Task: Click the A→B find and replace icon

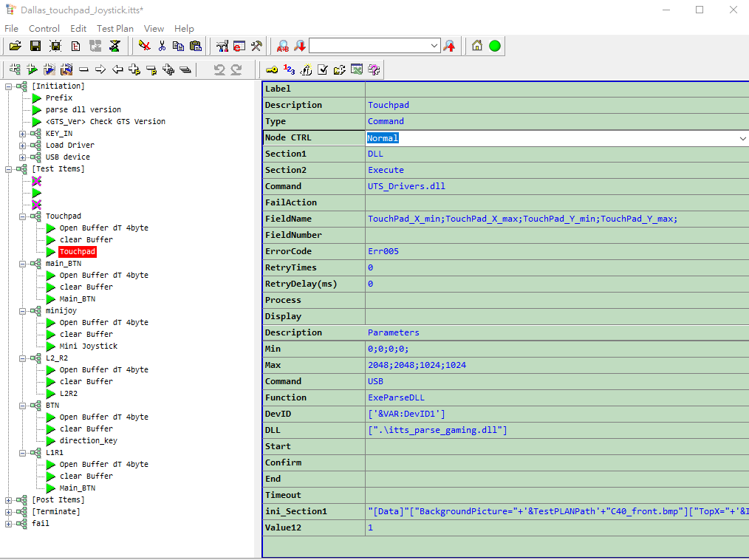Action: pos(283,46)
